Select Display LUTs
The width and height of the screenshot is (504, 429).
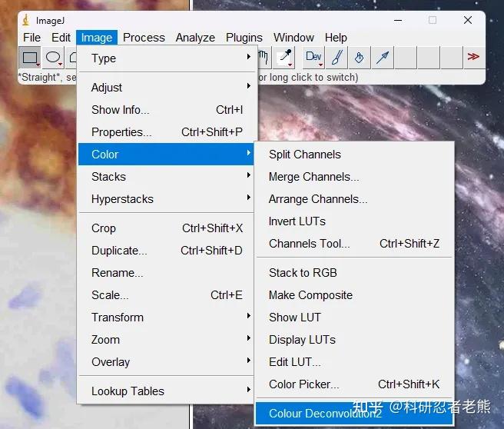point(354,340)
